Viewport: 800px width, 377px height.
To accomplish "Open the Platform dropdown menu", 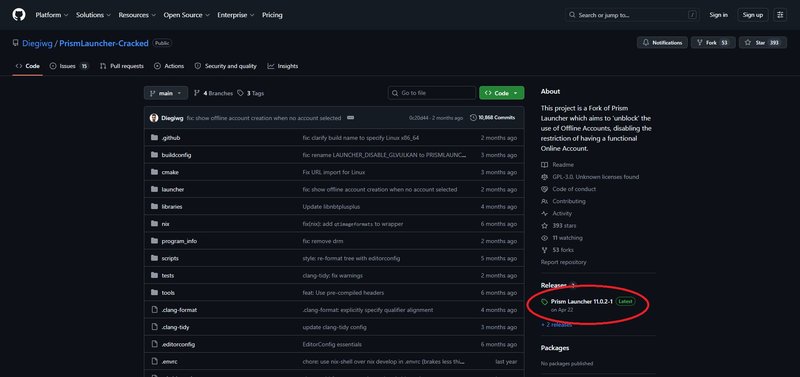I will click(x=52, y=15).
